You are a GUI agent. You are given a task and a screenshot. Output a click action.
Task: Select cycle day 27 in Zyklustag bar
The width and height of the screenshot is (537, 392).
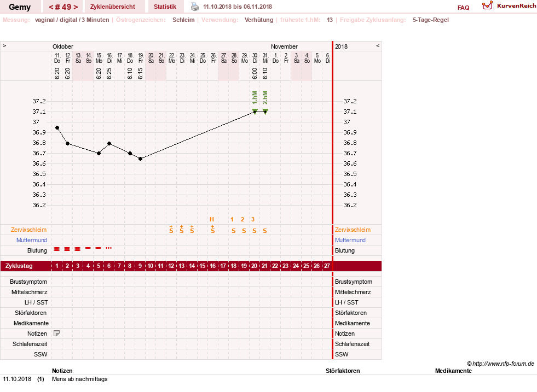pyautogui.click(x=327, y=266)
